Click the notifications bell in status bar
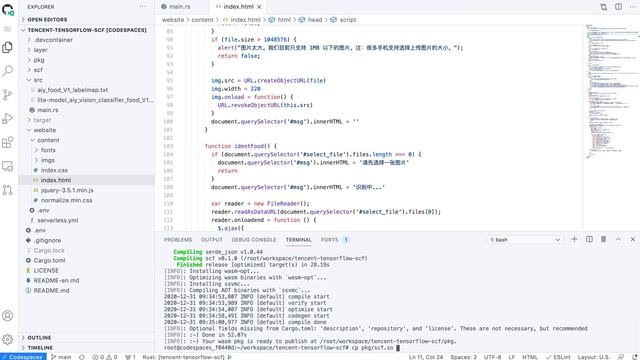Viewport: 640px width, 360px height. [x=634, y=357]
